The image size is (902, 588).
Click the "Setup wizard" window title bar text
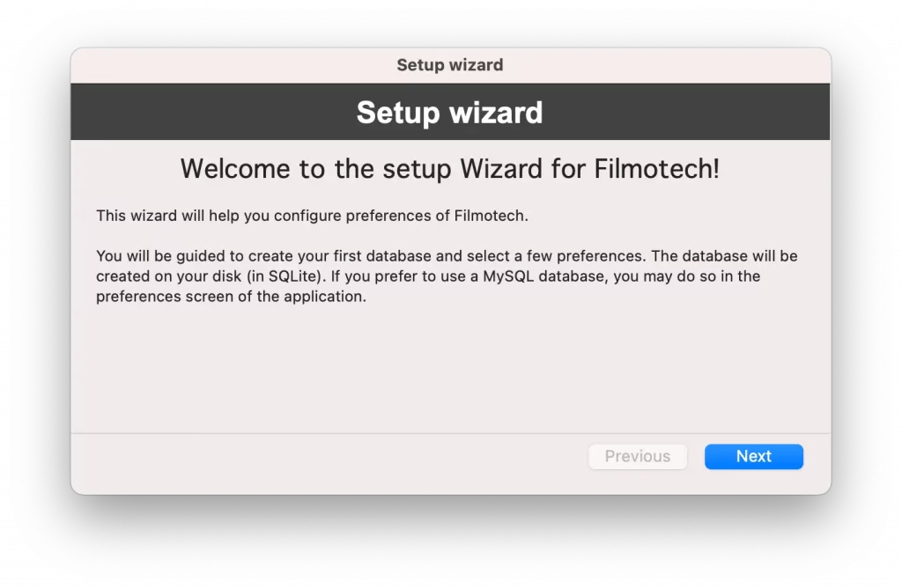(x=449, y=65)
